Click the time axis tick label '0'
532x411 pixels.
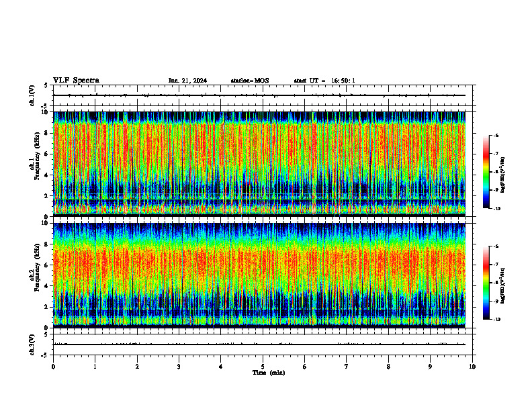(x=53, y=367)
